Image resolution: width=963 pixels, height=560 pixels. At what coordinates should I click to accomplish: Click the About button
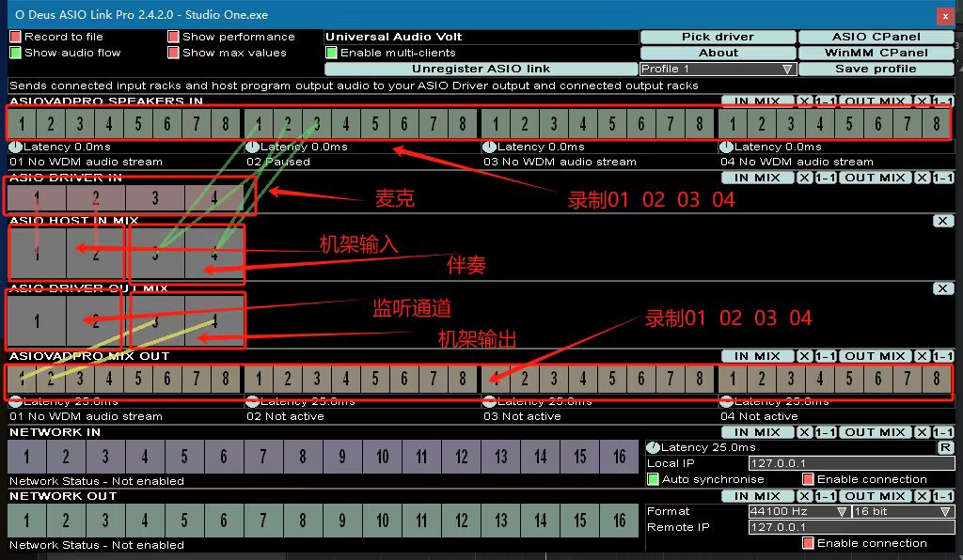pyautogui.click(x=718, y=53)
